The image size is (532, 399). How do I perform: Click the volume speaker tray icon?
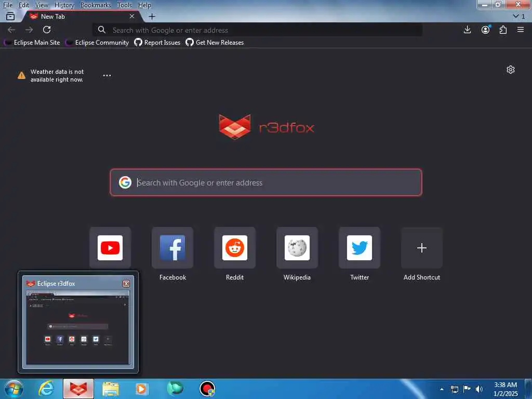point(479,389)
